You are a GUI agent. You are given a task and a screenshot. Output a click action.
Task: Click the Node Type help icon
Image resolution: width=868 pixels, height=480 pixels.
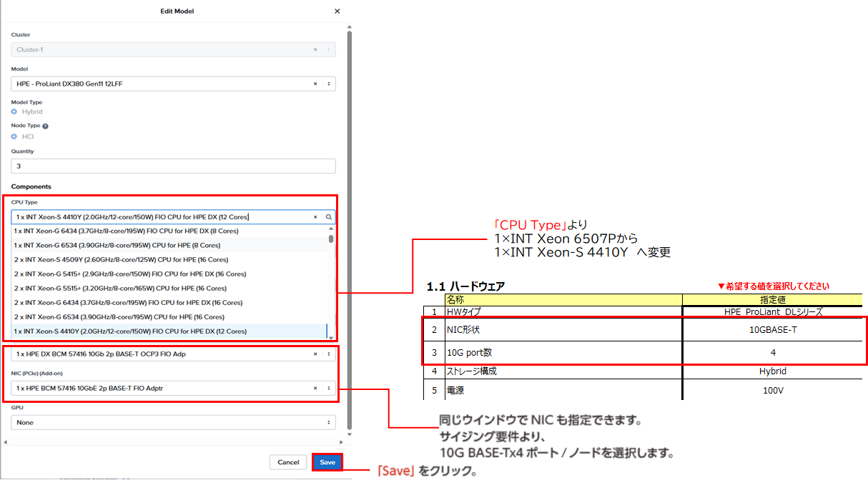click(x=45, y=126)
